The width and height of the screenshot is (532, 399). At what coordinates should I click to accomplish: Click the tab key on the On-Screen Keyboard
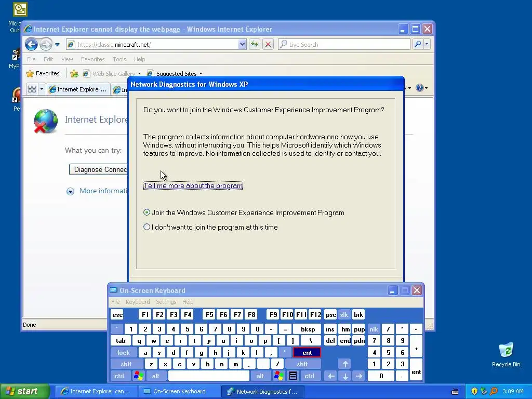point(121,341)
